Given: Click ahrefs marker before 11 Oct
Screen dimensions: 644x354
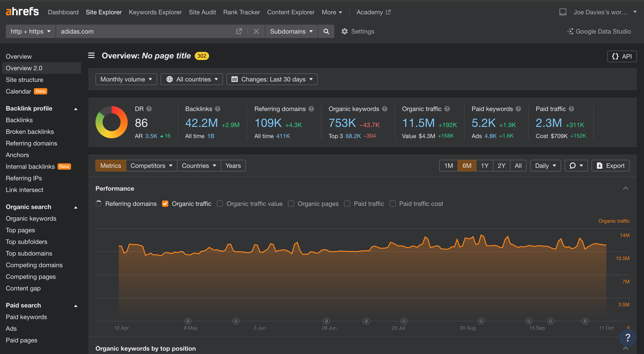Looking at the screenshot, I should [585, 321].
